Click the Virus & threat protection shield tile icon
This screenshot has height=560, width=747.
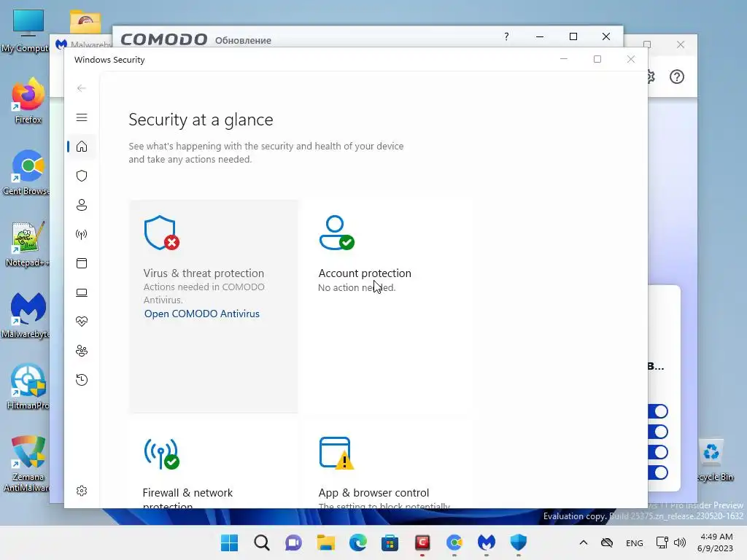[x=161, y=233]
